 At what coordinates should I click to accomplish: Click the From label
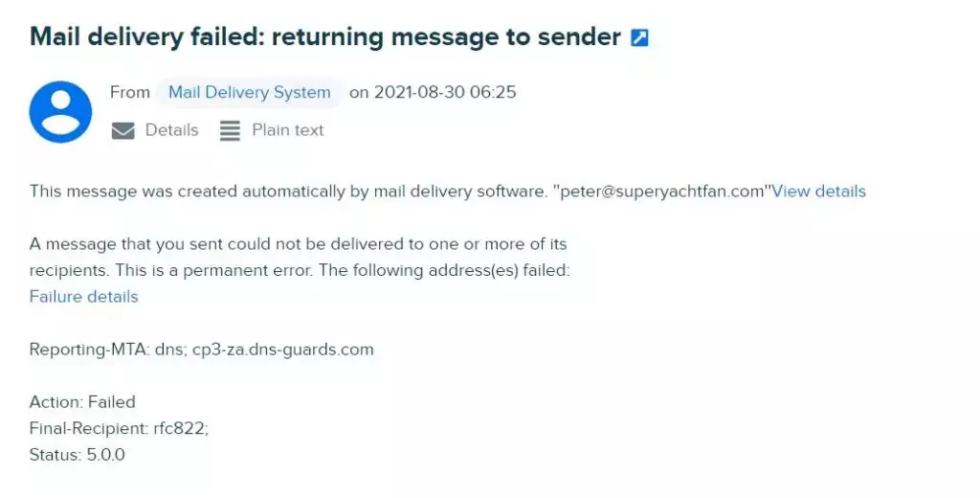point(130,93)
